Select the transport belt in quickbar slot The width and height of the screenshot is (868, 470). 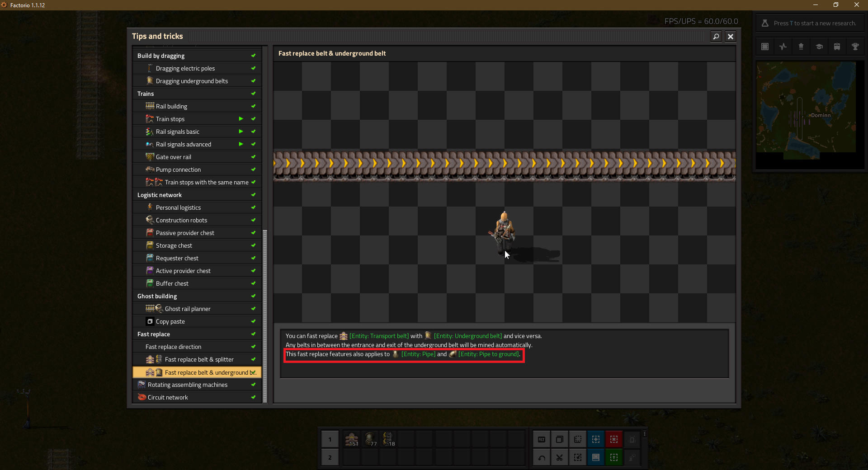(352, 439)
